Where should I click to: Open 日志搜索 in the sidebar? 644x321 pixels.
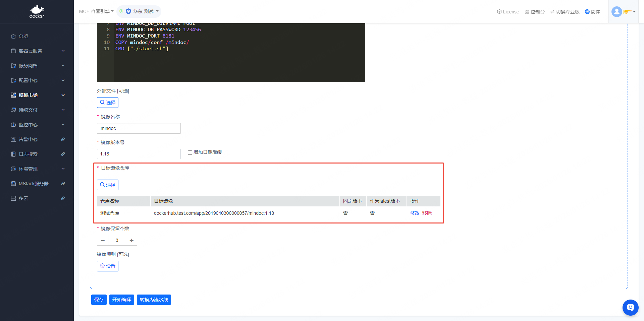[x=28, y=154]
